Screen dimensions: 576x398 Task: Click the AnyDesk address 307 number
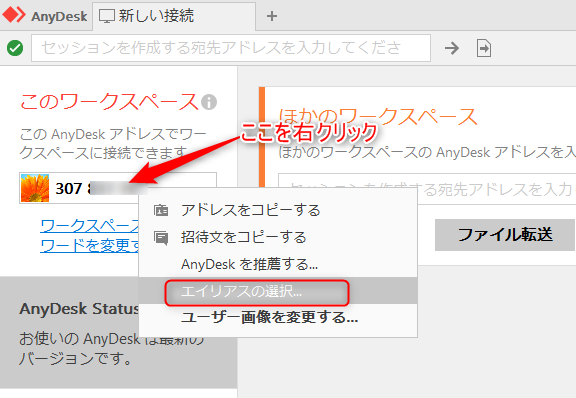[x=101, y=189]
